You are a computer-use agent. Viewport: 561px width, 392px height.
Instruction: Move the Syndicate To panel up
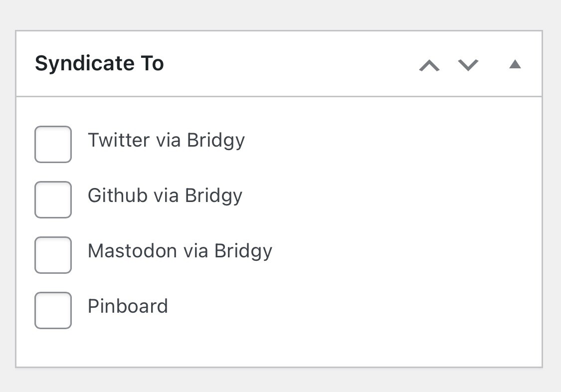click(429, 65)
